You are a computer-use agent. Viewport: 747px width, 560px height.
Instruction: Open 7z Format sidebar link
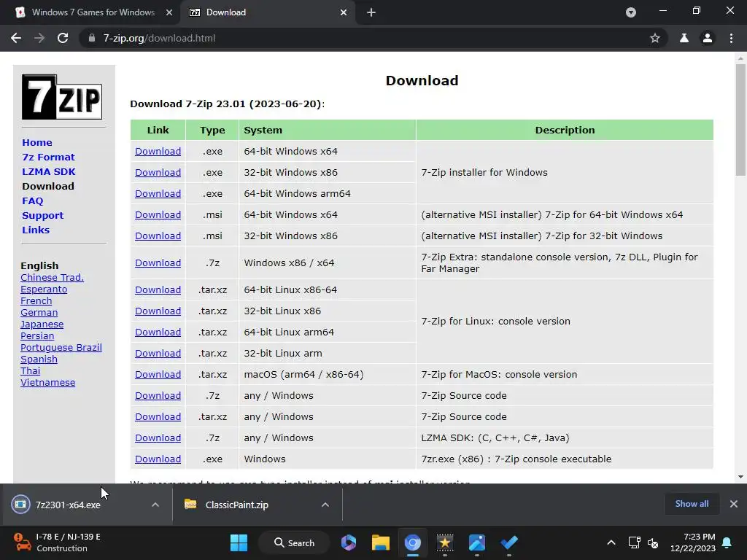pos(48,157)
